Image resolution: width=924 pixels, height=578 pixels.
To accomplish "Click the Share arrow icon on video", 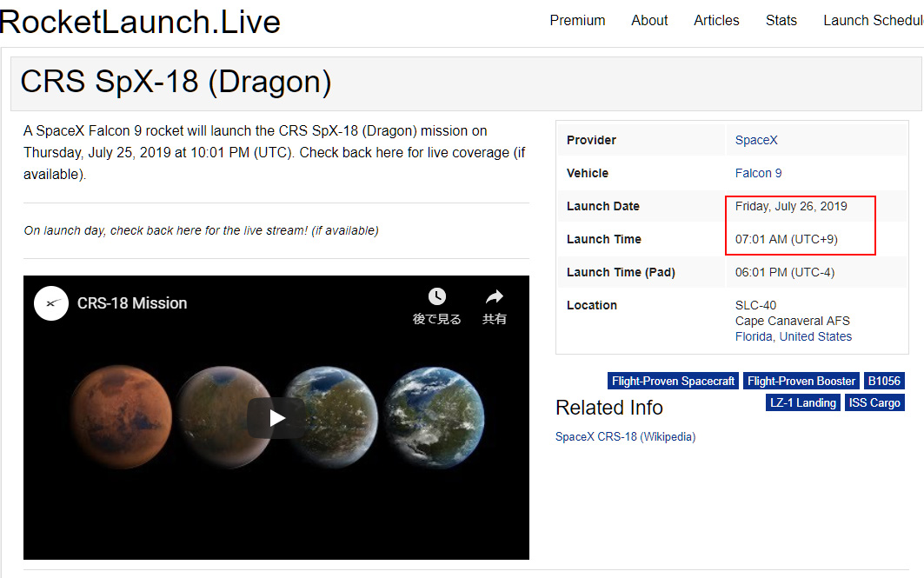I will (494, 297).
